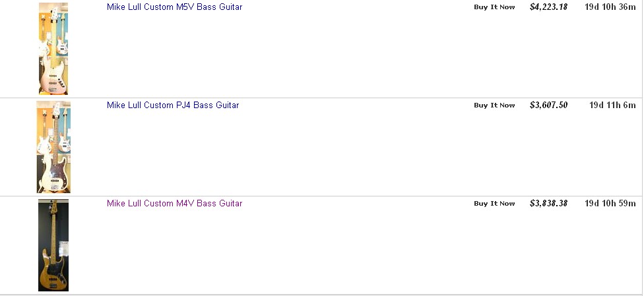Viewport: 644px width, 296px height.
Task: Click Buy It Now for the M4V bass
Action: click(494, 203)
